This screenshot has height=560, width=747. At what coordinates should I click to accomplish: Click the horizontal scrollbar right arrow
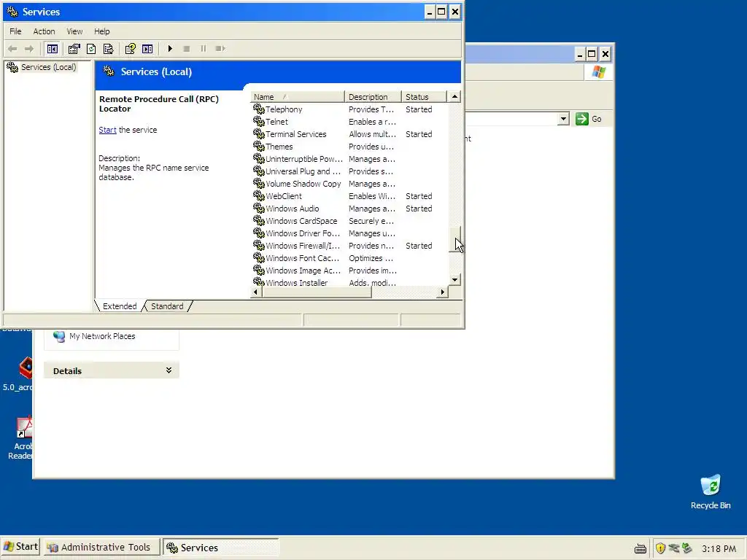[443, 292]
